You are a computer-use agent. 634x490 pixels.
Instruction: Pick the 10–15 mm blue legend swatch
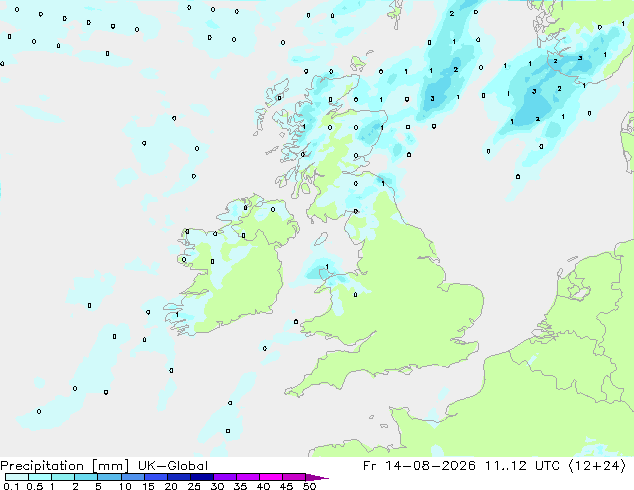(132, 477)
